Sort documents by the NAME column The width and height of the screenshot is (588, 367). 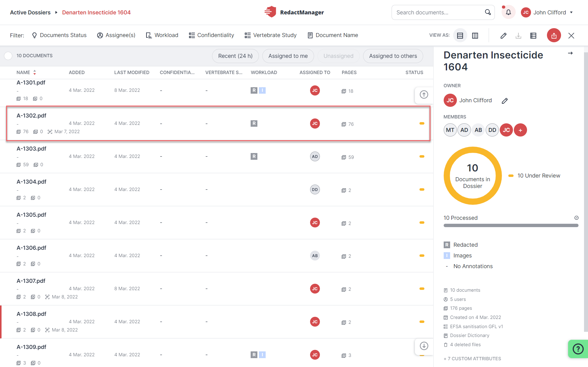point(26,73)
